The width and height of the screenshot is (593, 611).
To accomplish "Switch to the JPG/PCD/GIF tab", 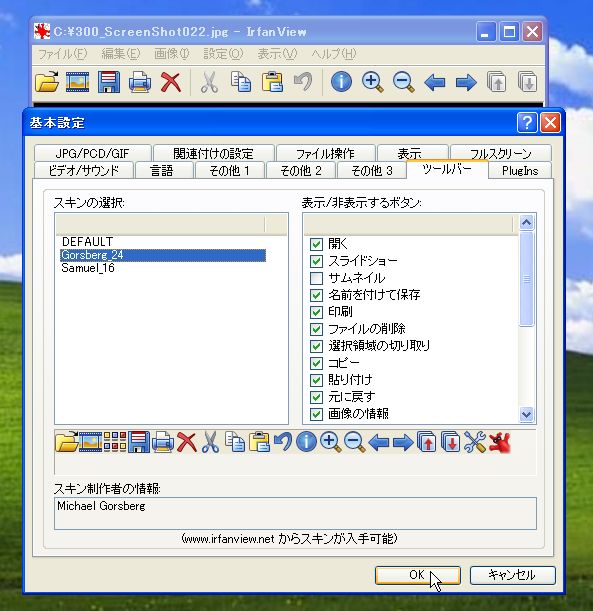I will tap(92, 153).
